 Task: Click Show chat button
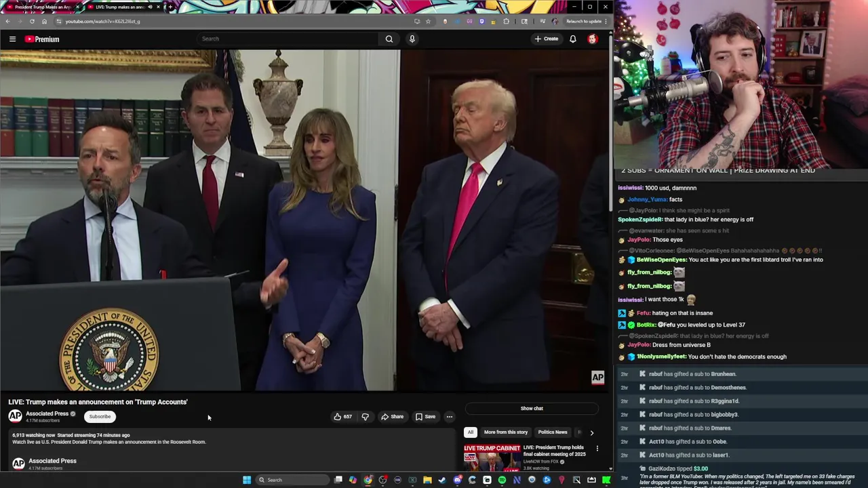point(532,409)
